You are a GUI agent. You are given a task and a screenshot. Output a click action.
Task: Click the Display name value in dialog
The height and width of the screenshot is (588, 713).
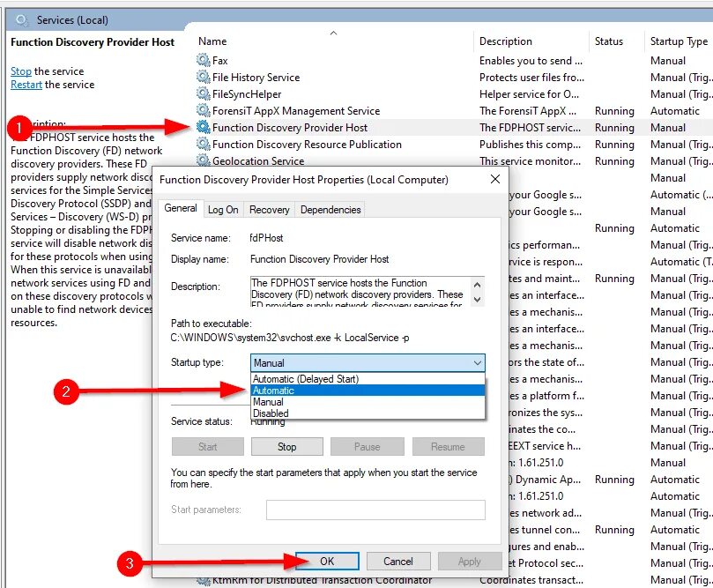320,259
